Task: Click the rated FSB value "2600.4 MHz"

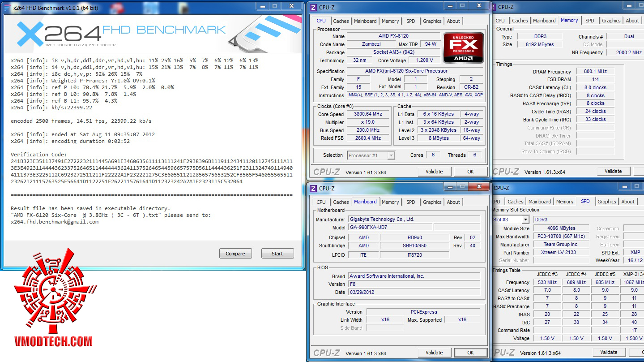Action: 367,138
